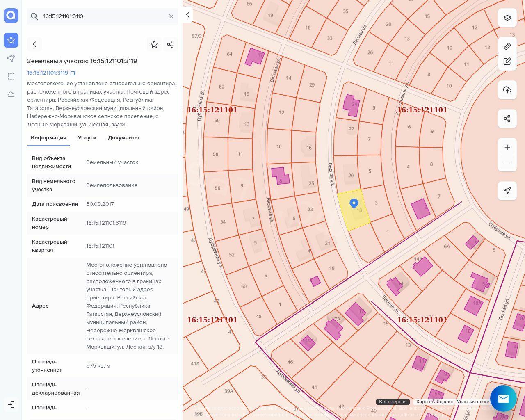Click the upload cloud button on map

(507, 90)
